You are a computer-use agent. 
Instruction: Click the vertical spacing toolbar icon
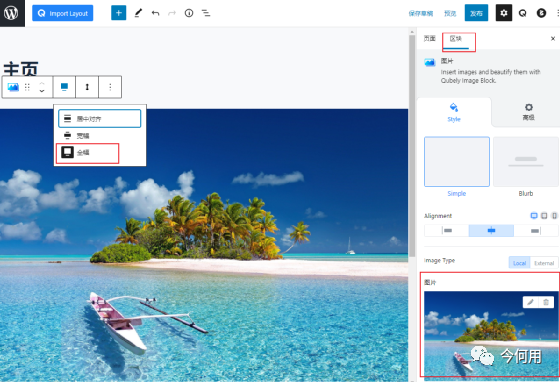[x=87, y=87]
